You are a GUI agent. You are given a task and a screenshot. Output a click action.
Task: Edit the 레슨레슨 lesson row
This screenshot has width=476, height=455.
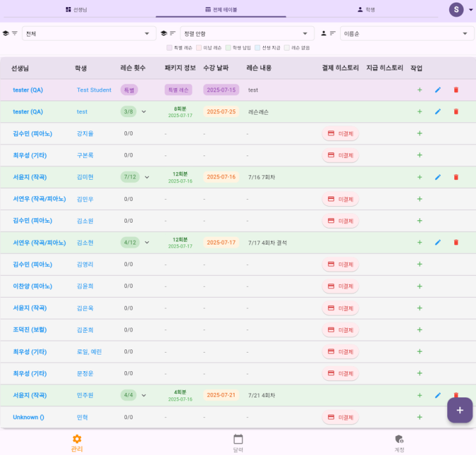(438, 111)
